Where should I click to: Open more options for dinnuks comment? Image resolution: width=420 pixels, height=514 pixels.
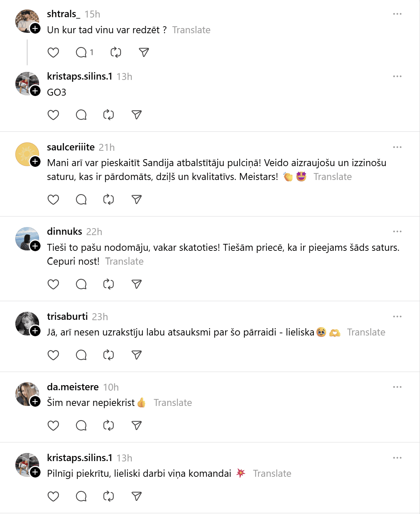coord(397,231)
